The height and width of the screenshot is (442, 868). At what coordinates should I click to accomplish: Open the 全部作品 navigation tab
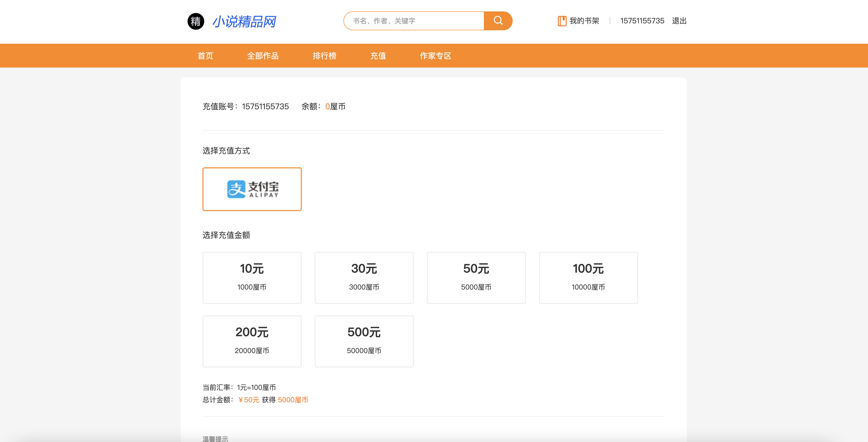tap(263, 56)
